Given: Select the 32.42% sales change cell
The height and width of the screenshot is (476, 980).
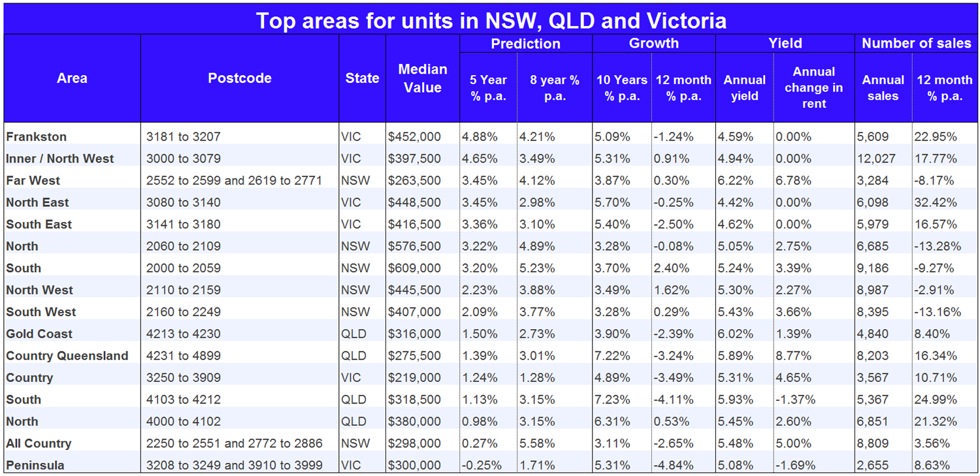Looking at the screenshot, I should (x=937, y=202).
